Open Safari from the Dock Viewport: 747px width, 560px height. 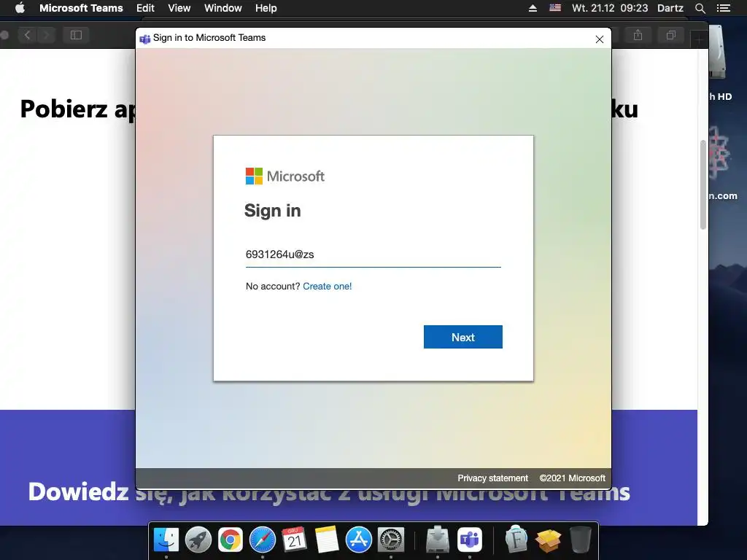coord(263,540)
